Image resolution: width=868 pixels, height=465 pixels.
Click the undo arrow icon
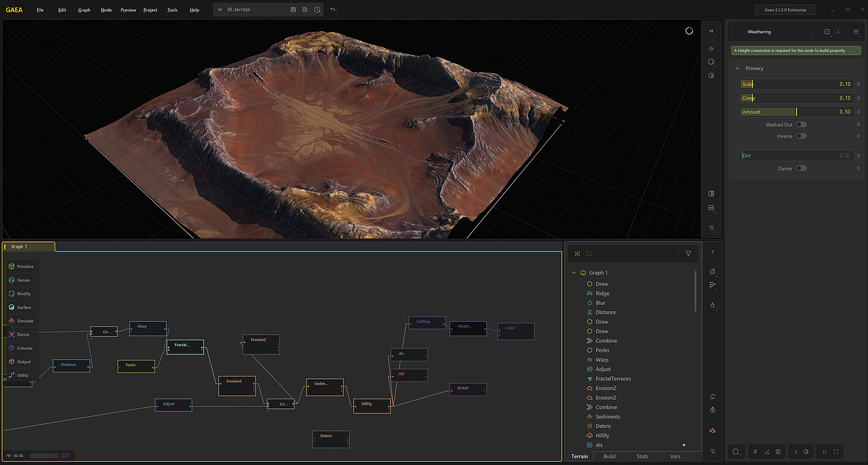[332, 9]
